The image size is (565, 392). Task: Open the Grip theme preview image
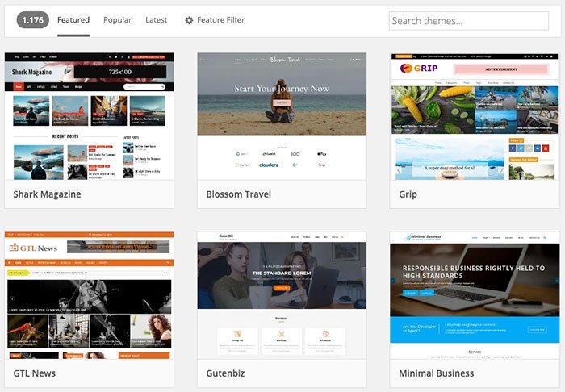pos(475,116)
